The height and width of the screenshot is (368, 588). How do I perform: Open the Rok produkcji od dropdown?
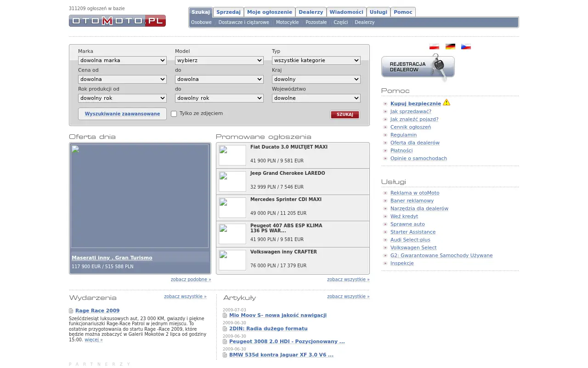click(122, 98)
